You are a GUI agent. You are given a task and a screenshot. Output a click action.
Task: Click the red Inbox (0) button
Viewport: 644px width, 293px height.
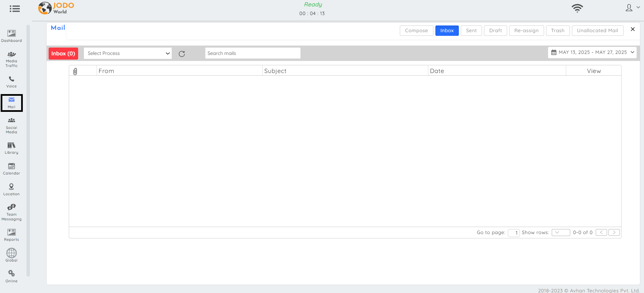(x=63, y=54)
